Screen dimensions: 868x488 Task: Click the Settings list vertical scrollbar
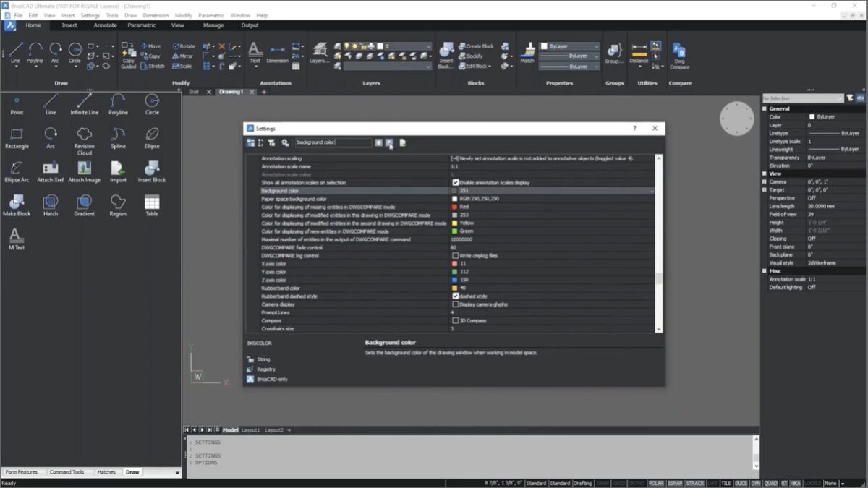click(x=658, y=243)
